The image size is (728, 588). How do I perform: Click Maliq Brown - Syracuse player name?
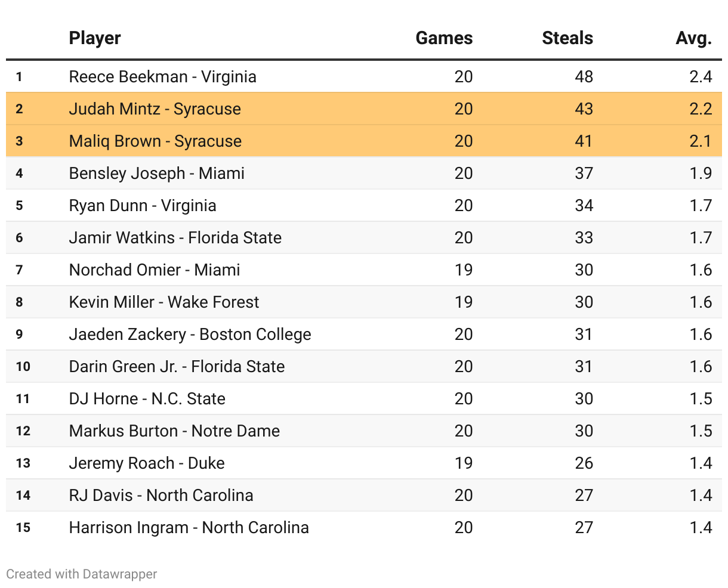pos(155,141)
